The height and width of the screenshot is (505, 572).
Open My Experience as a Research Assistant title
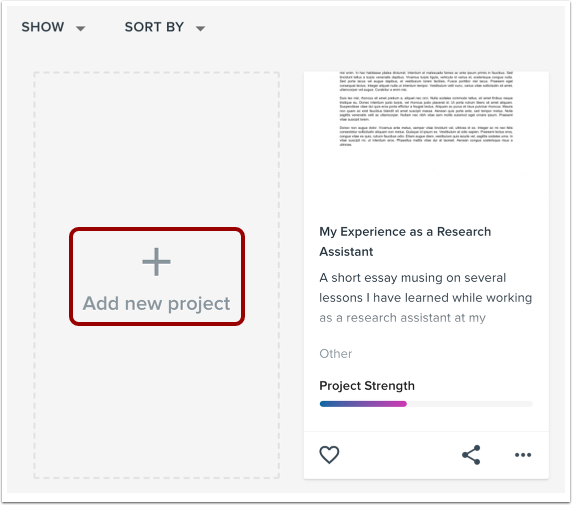[x=405, y=242]
